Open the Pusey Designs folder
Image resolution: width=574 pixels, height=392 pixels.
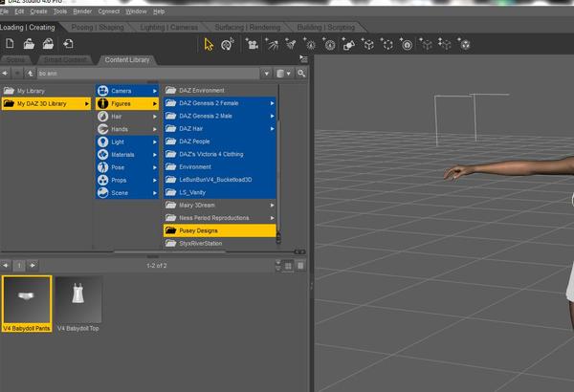[220, 230]
